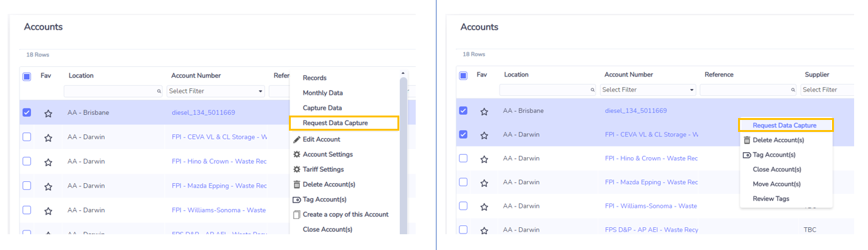This screenshot has height=250, width=868.
Task: Choose Records from the context menu
Action: pos(315,78)
